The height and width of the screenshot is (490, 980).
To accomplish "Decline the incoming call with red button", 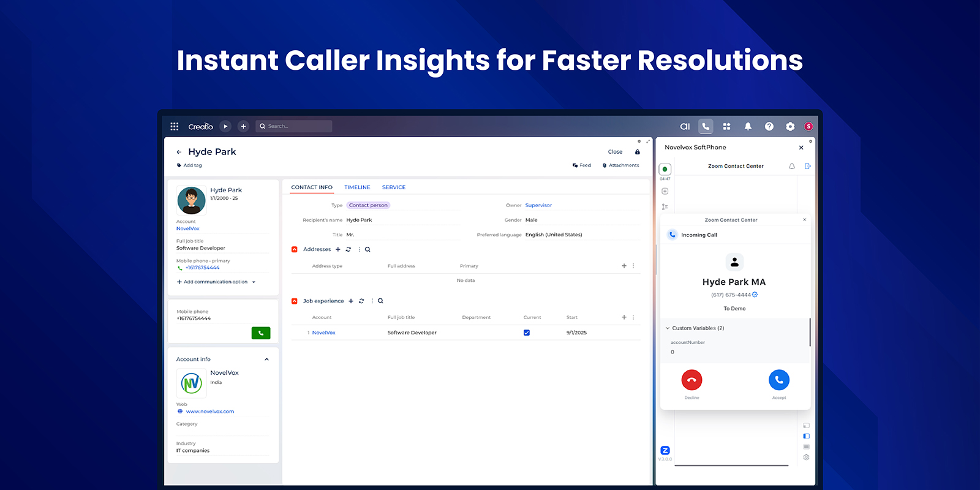I will 692,380.
